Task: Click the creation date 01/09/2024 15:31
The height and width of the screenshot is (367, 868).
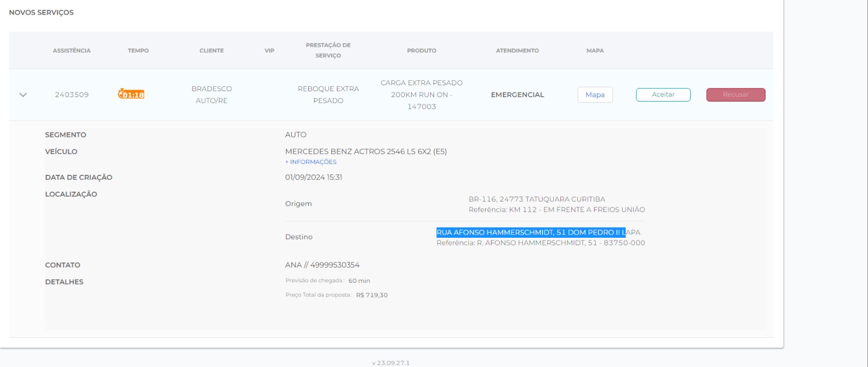Action: (314, 177)
